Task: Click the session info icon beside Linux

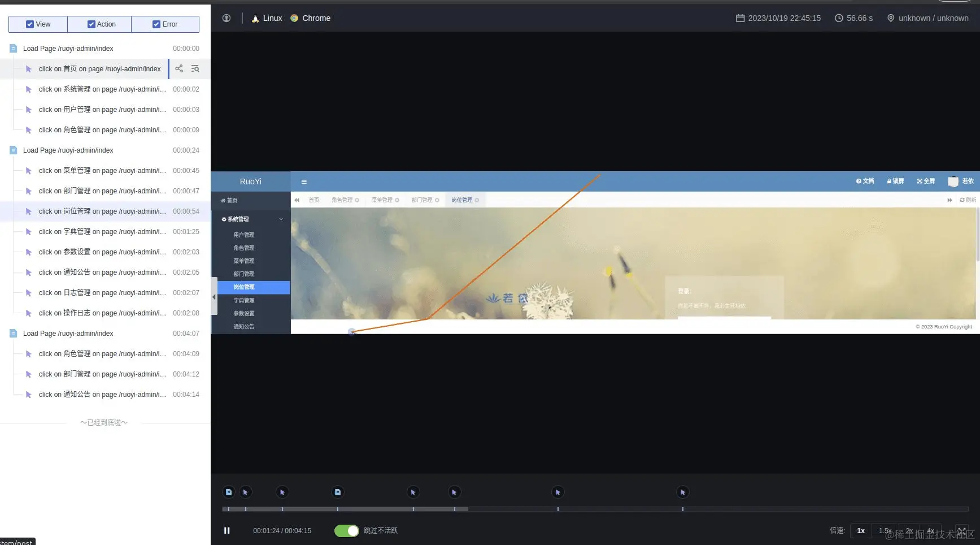Action: pos(227,18)
